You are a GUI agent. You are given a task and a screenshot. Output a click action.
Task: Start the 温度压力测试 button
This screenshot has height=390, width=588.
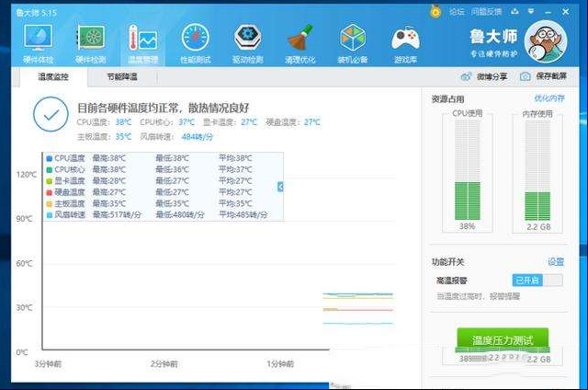[x=503, y=340]
